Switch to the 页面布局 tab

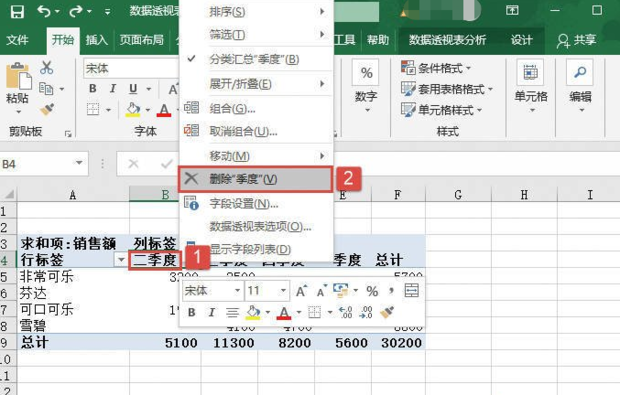click(142, 40)
